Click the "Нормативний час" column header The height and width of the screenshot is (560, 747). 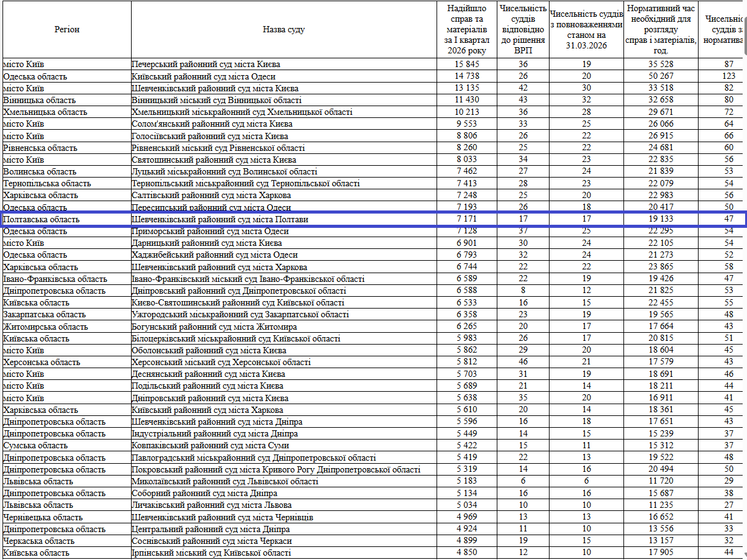coord(661,29)
